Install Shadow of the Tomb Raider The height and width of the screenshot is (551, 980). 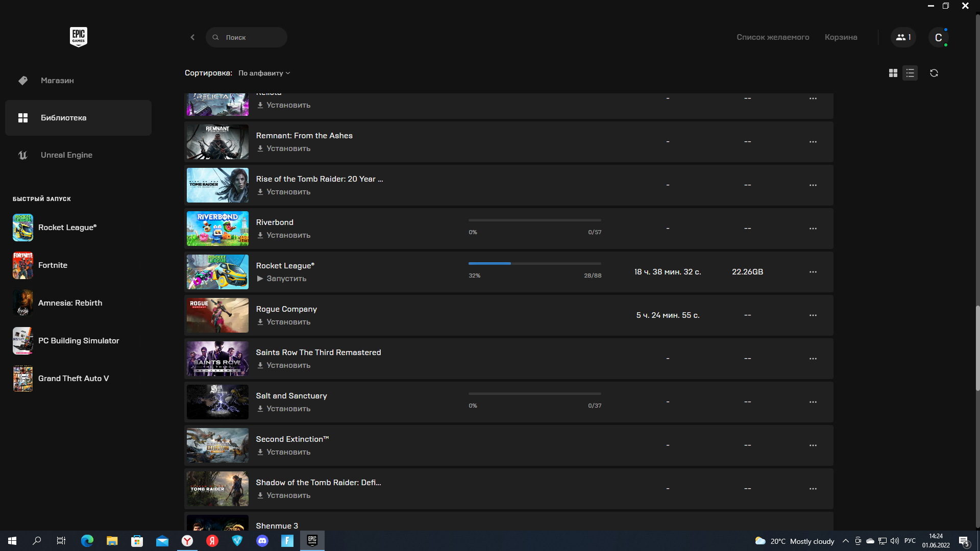284,495
